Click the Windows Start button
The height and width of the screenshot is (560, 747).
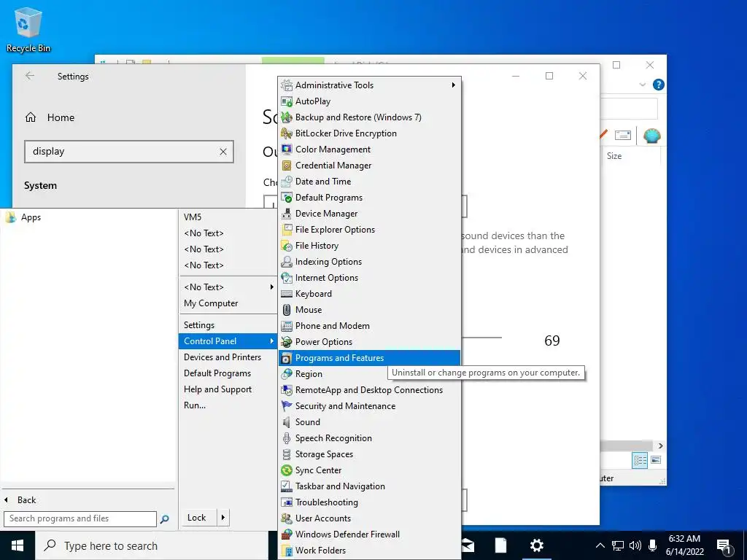18,545
